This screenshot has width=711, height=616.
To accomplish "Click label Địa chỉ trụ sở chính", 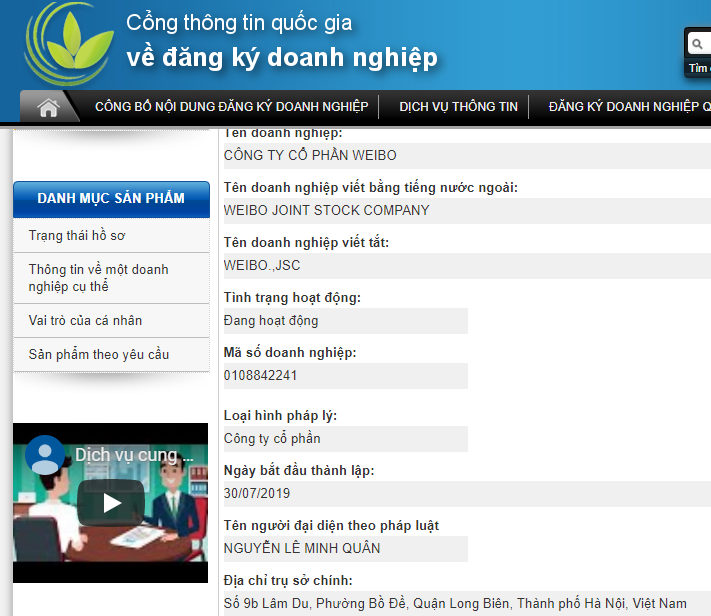I will point(288,581).
